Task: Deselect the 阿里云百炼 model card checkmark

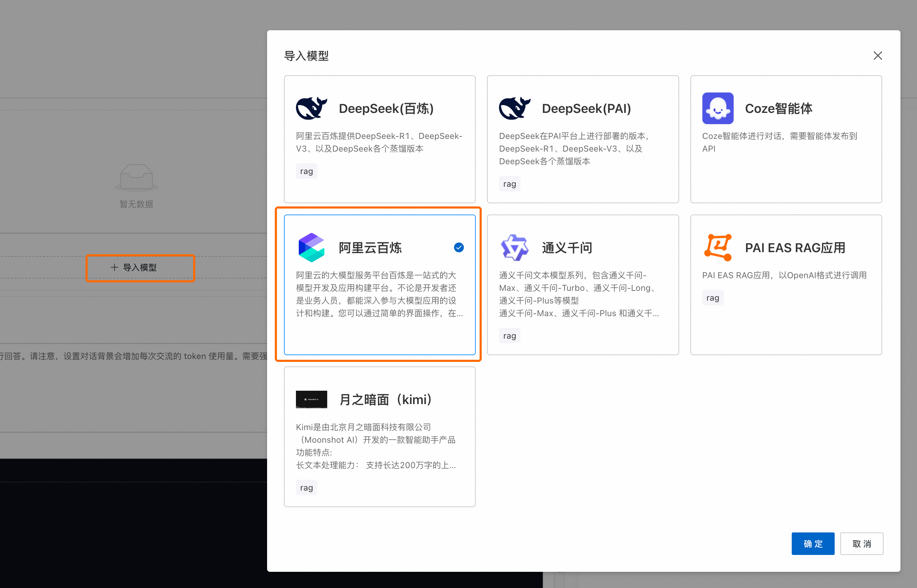Action: click(458, 248)
